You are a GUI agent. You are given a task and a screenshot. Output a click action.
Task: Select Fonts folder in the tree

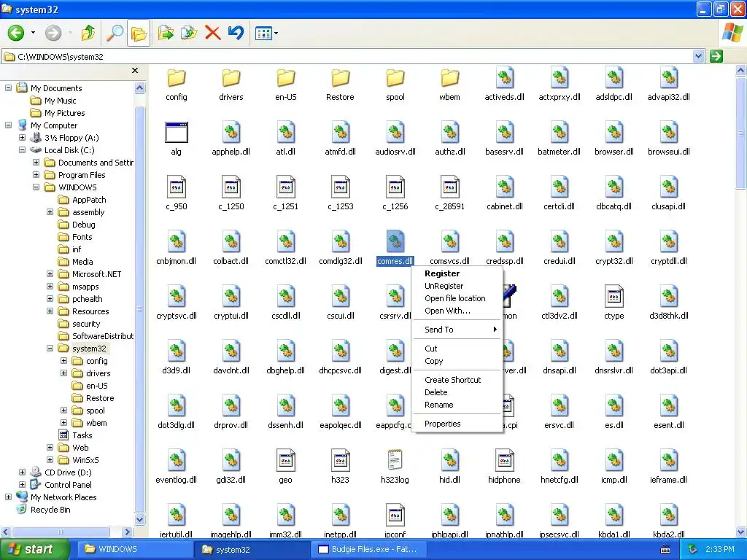click(x=82, y=237)
